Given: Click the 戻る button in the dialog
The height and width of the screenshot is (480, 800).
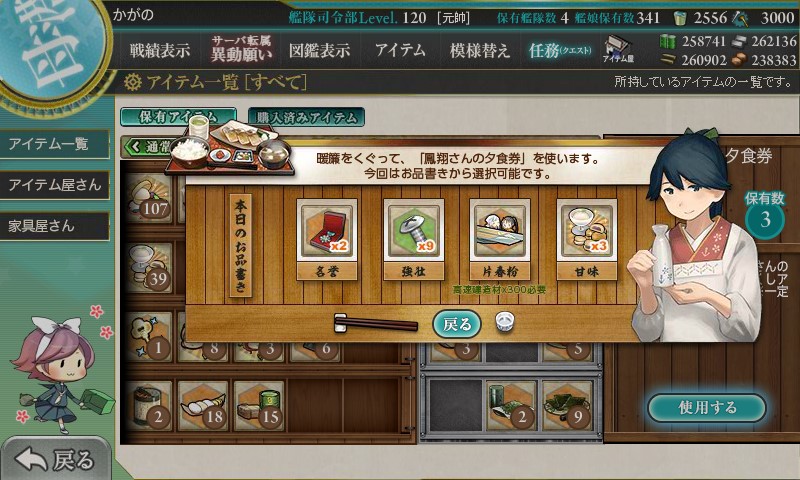Looking at the screenshot, I should click(457, 324).
